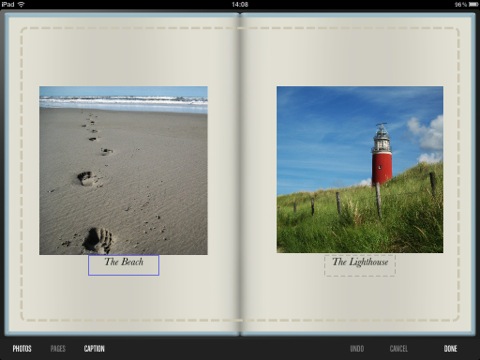The image size is (480, 360).
Task: Tap the iPad carrier label
Action: 8,4
